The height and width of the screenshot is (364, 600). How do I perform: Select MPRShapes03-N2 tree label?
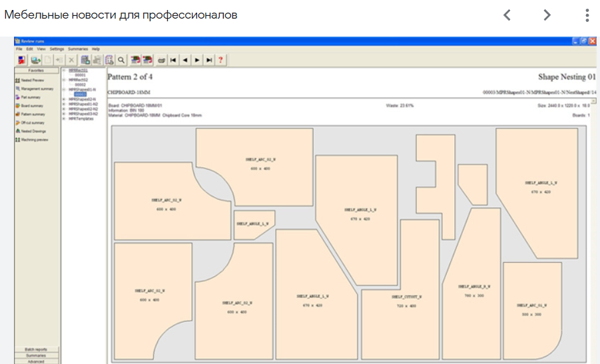point(83,114)
